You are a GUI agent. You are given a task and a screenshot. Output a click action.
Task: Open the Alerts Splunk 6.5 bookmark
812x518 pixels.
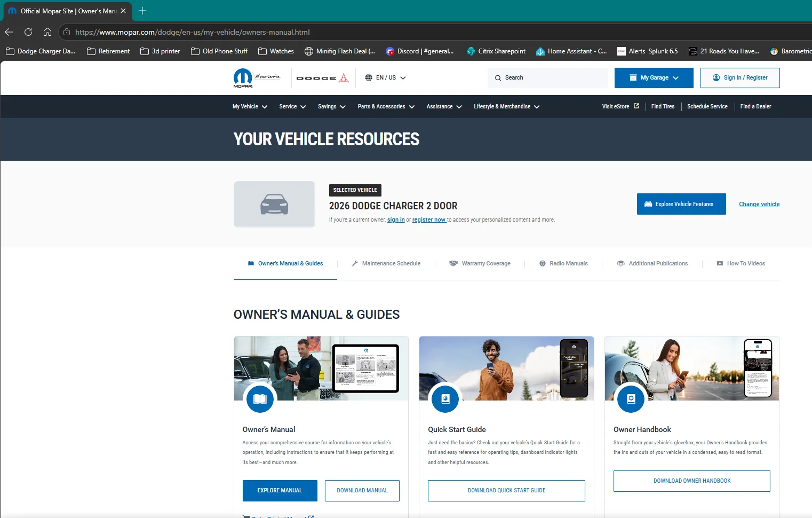(x=647, y=51)
